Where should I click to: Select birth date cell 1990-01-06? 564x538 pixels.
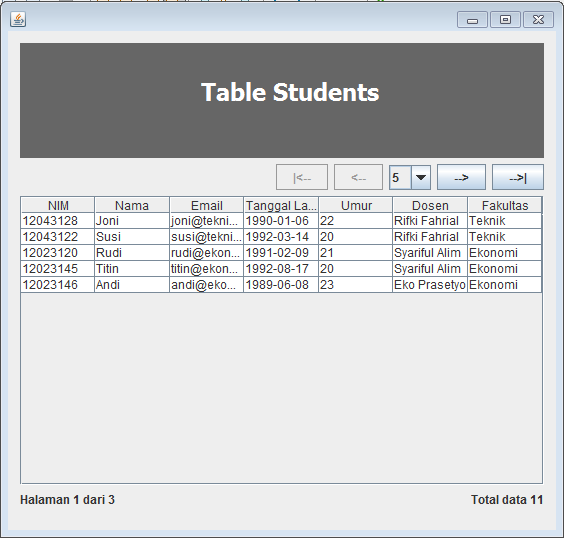coord(281,221)
